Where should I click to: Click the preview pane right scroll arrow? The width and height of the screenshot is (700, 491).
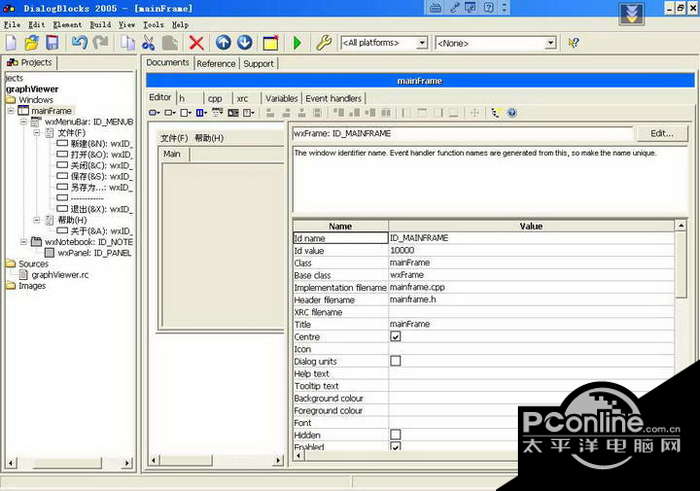(278, 460)
